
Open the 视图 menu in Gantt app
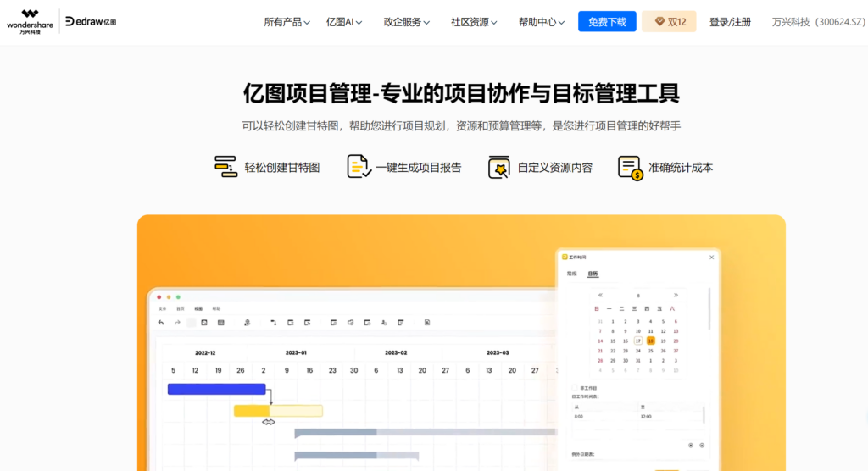198,309
